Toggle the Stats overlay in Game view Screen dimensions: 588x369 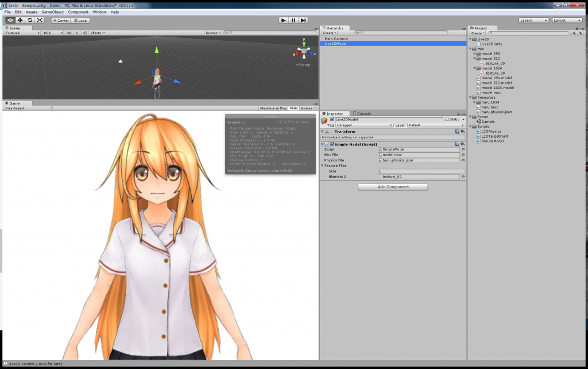pyautogui.click(x=293, y=108)
